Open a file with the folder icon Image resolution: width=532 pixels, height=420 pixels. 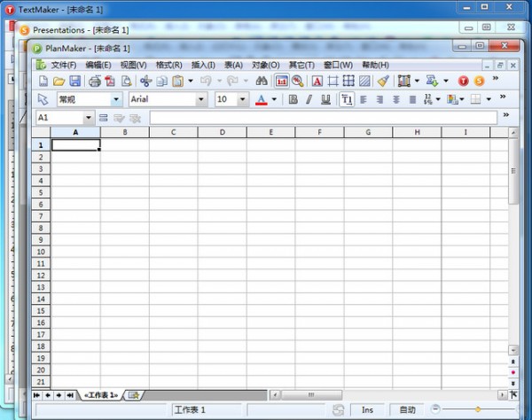(x=59, y=81)
